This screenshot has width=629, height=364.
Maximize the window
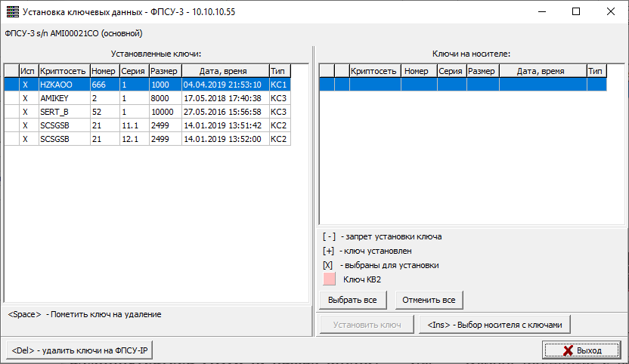(576, 12)
